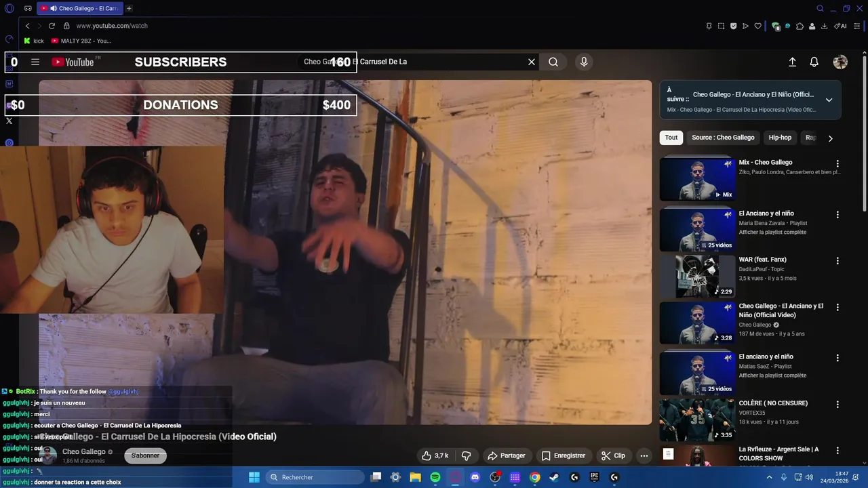Open the browser downloads icon
The width and height of the screenshot is (868, 488).
[825, 26]
